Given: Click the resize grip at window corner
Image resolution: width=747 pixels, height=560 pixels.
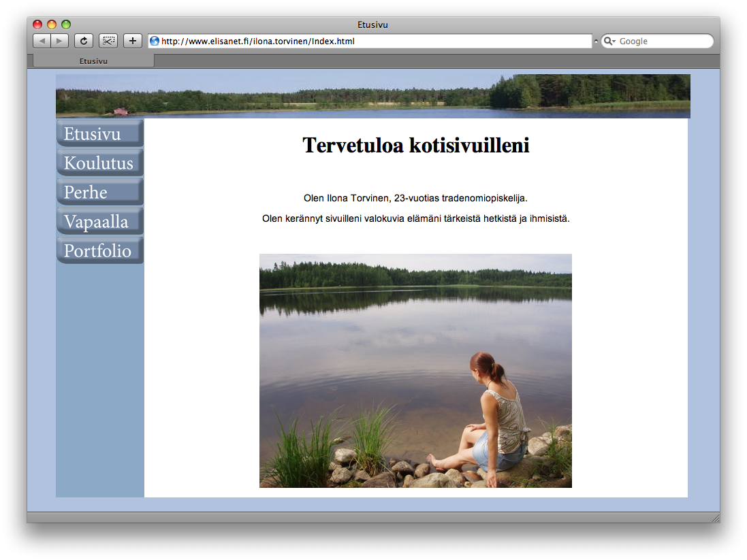Looking at the screenshot, I should pyautogui.click(x=714, y=518).
